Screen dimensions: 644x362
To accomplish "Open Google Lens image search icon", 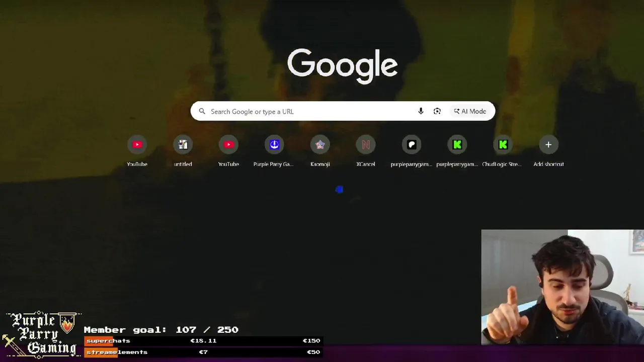I will 437,111.
